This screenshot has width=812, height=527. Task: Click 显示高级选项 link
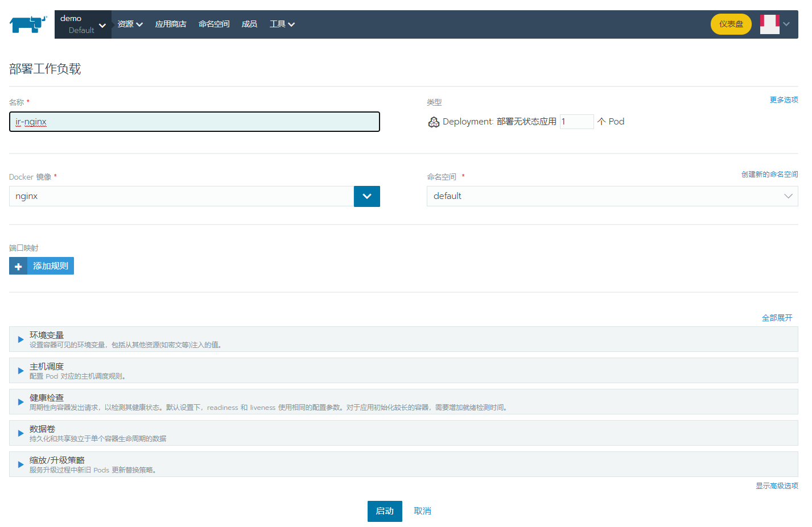777,486
